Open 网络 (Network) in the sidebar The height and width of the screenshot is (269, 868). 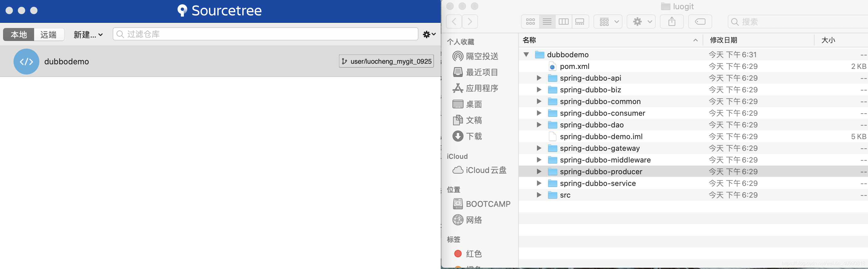pyautogui.click(x=468, y=220)
